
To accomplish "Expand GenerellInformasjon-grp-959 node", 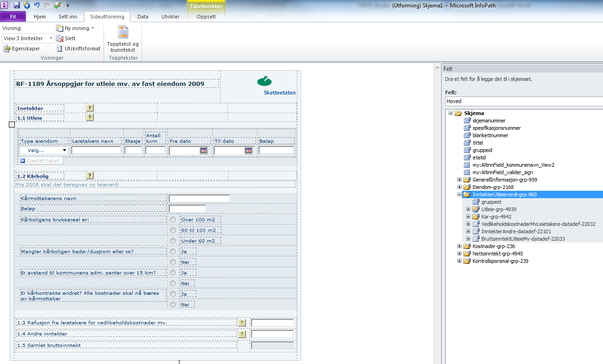I will coord(459,180).
